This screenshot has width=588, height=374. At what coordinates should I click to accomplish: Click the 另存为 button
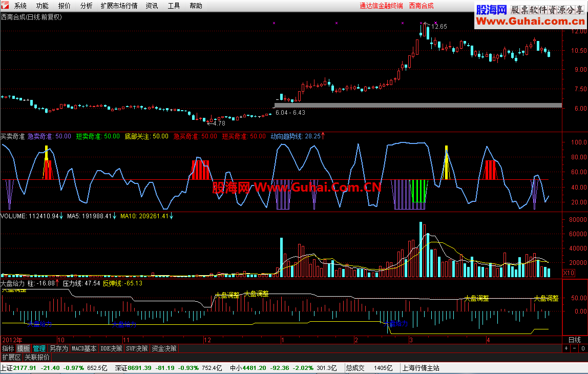pyautogui.click(x=59, y=348)
